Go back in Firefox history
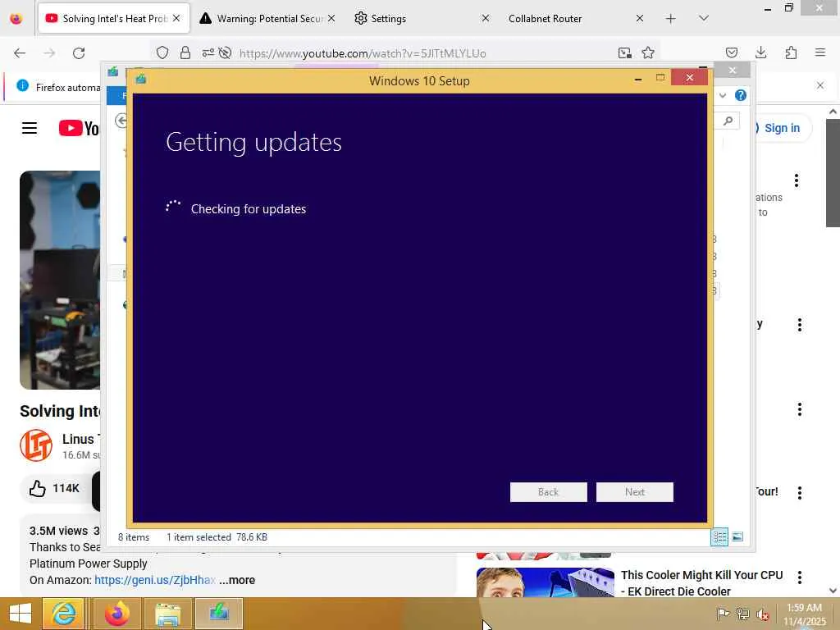 pos(20,53)
